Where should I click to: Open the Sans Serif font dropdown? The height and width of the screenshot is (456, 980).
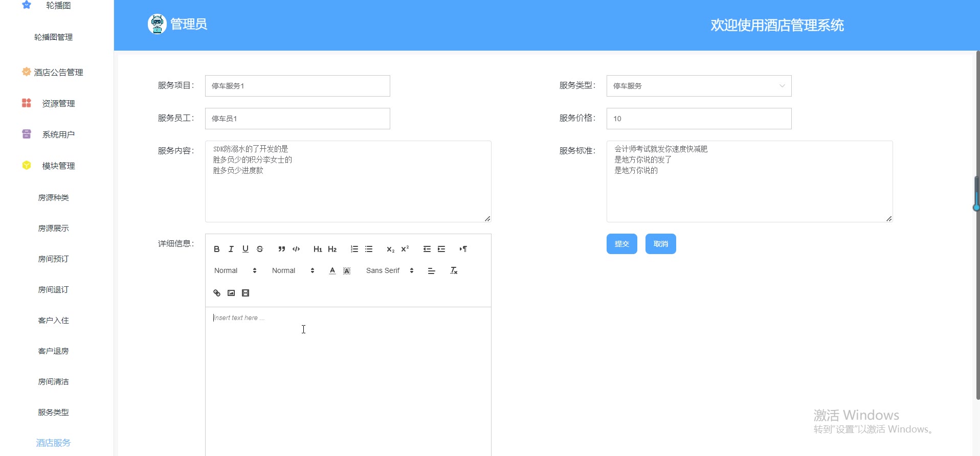(389, 270)
